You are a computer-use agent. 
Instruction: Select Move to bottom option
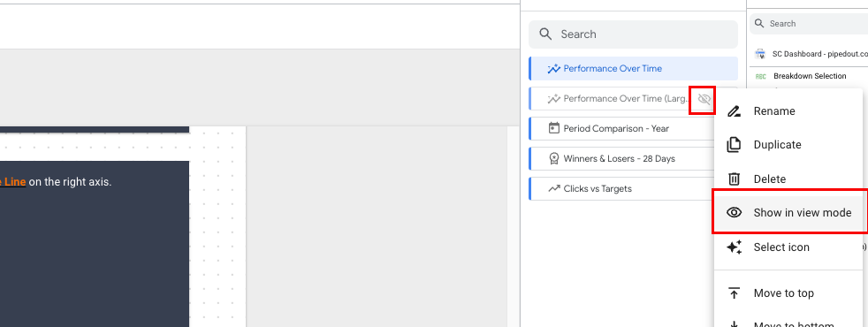click(x=790, y=323)
